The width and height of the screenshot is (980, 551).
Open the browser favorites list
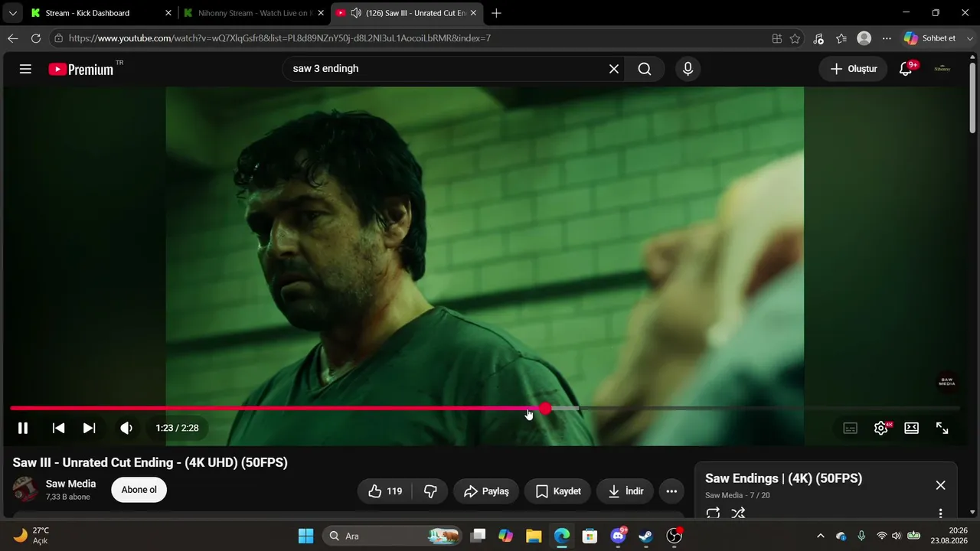[x=841, y=38]
